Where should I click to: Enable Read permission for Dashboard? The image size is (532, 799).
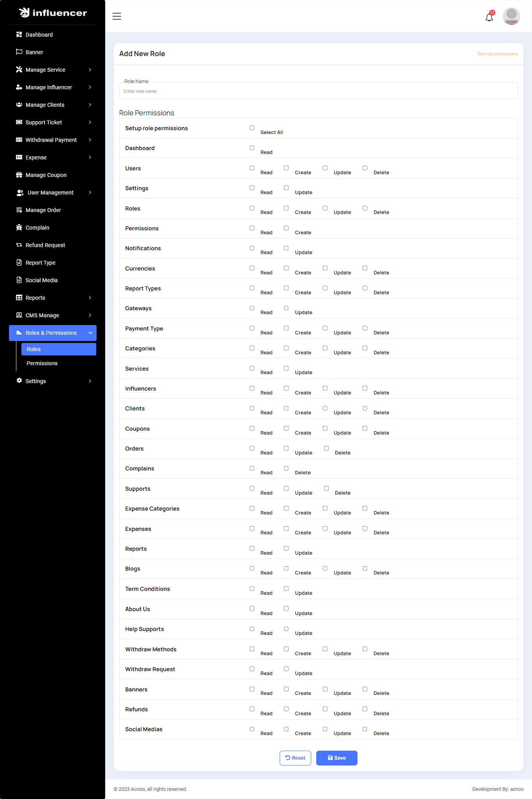coord(252,148)
